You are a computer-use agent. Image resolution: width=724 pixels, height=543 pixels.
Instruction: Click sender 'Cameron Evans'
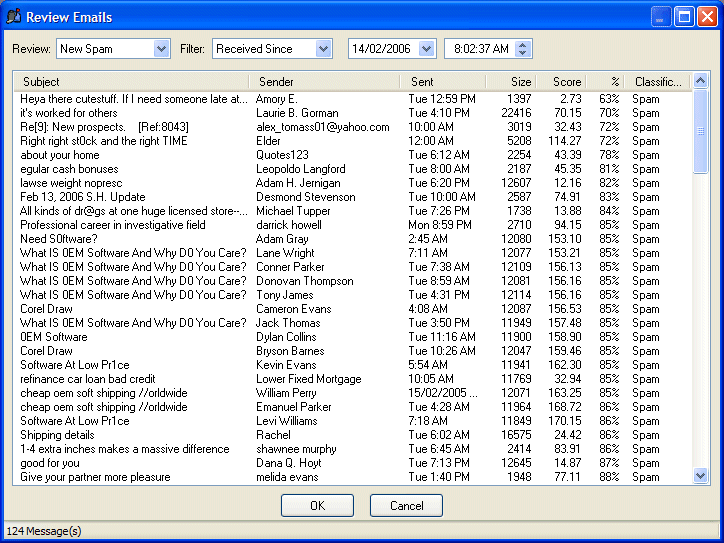(294, 309)
